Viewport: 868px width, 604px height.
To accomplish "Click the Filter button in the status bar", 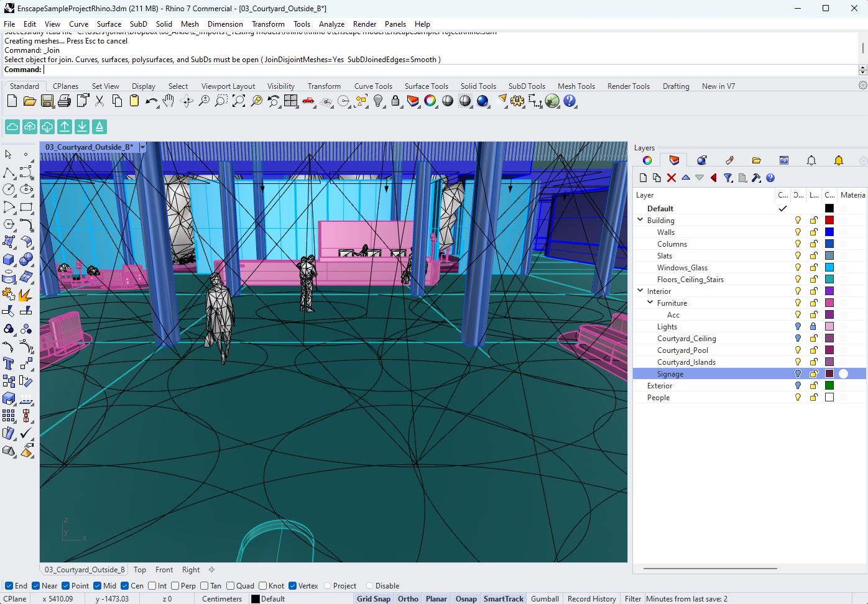I will point(633,598).
